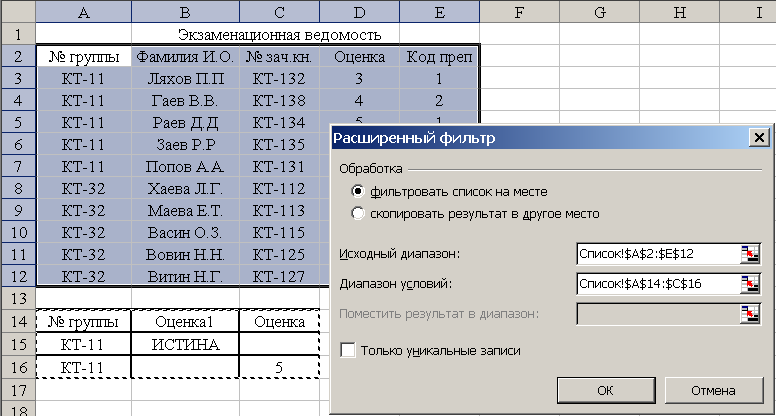Click cell КТ-115
Screen dimensions: 776x416
pos(280,232)
